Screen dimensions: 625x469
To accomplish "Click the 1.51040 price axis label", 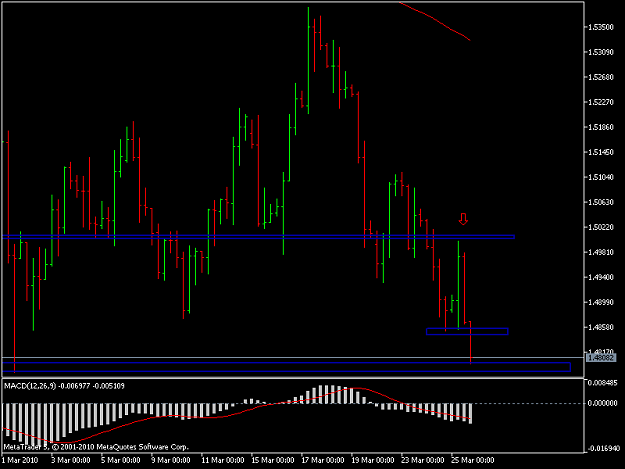I will 601,177.
